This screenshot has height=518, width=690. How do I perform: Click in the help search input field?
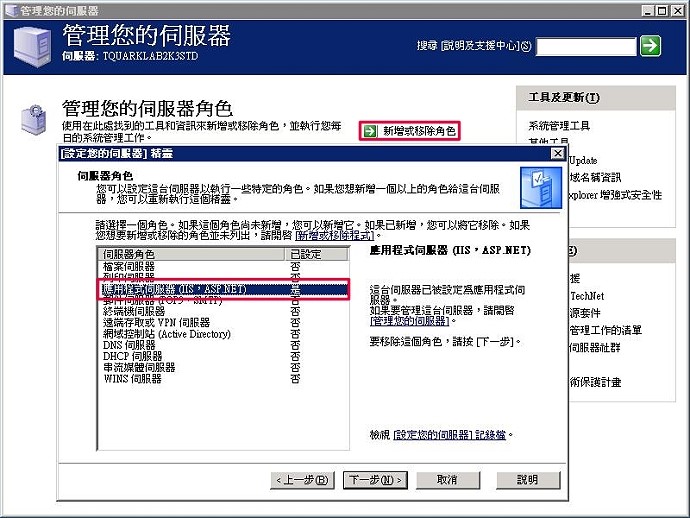(586, 46)
